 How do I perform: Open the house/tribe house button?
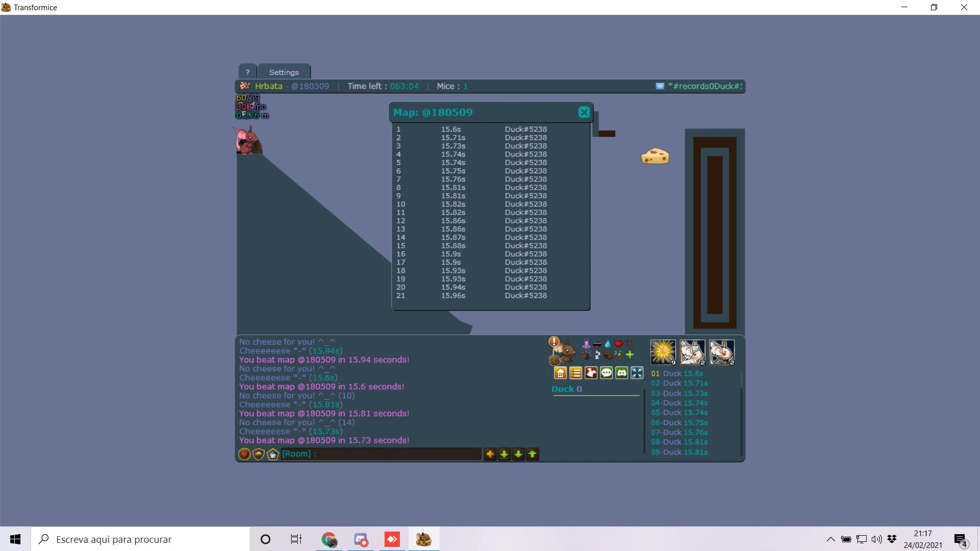pos(560,373)
